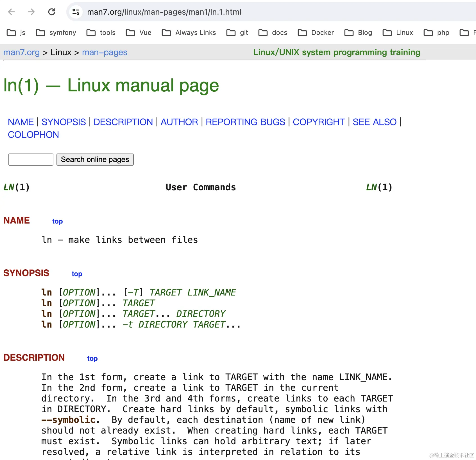Open the Blog bookmarks folder
The width and height of the screenshot is (476, 460).
358,33
